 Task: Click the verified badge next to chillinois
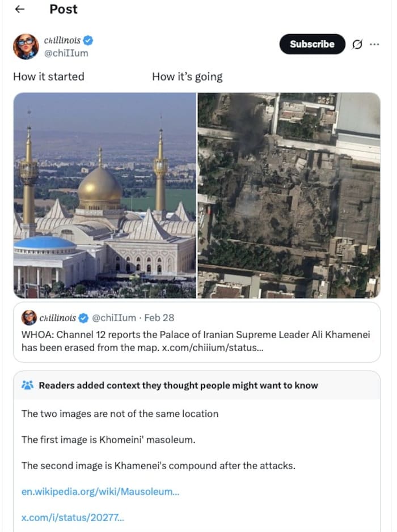[88, 40]
